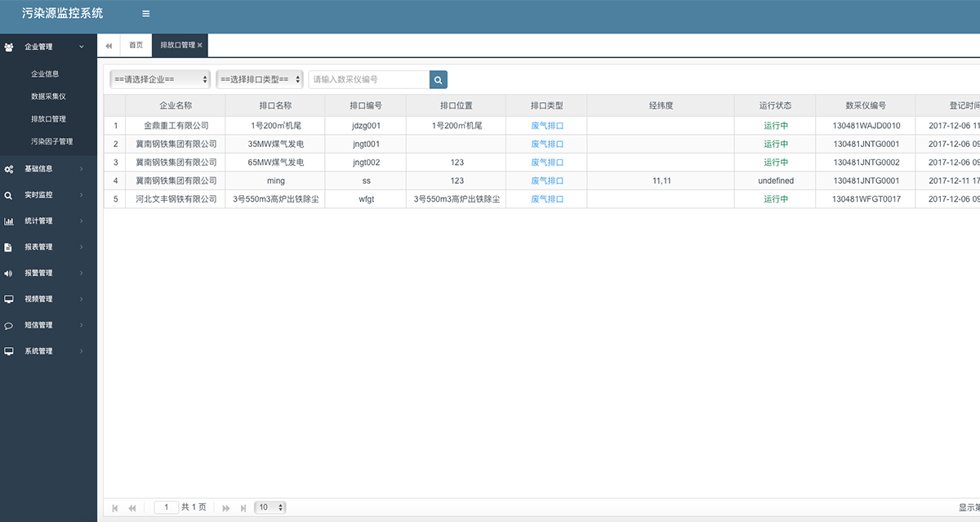Screen dimensions: 980x522
Task: Change page size dropdown showing 10
Action: (x=269, y=507)
